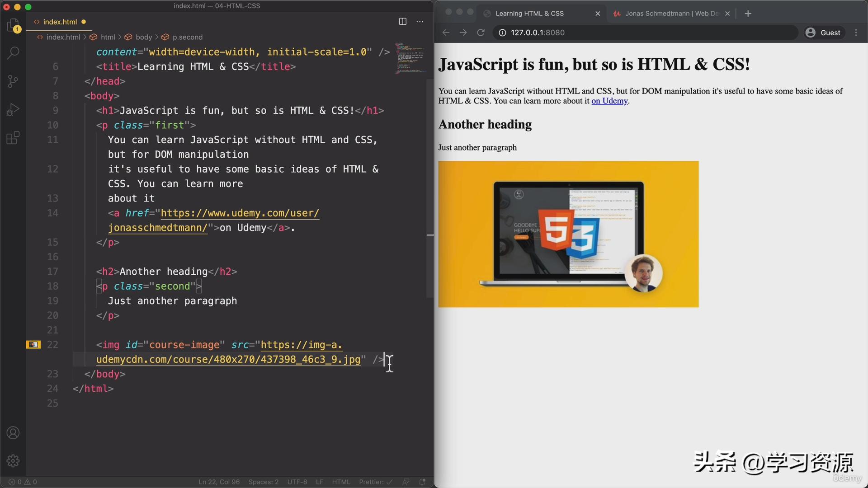This screenshot has width=868, height=488.
Task: Open the HTML language mode selector
Action: [341, 482]
